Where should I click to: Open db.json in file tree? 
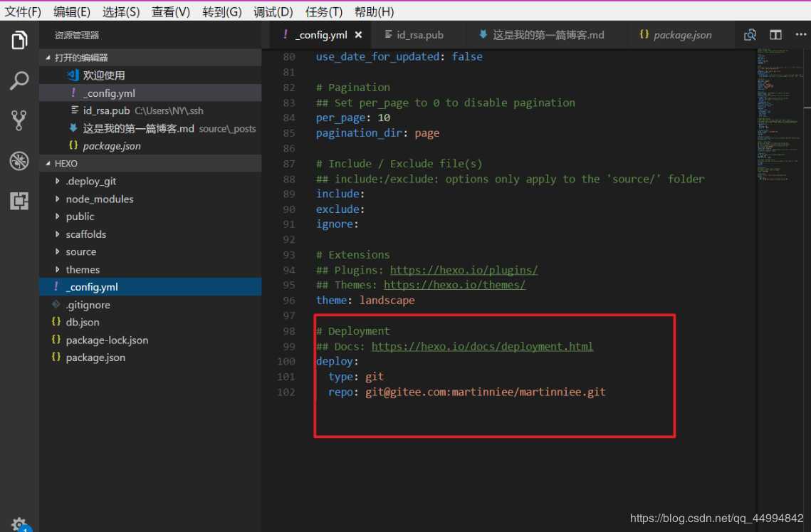150,322
